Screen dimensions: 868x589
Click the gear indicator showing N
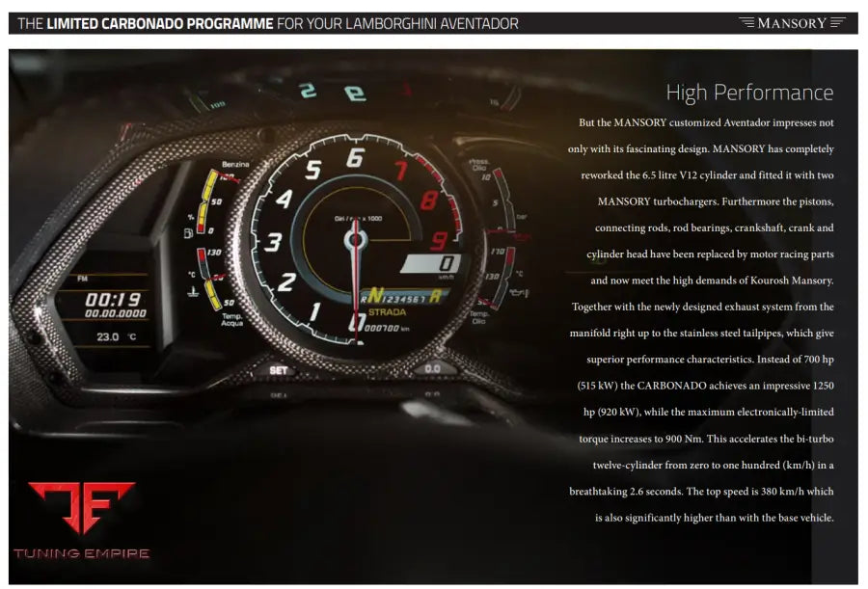coord(375,296)
